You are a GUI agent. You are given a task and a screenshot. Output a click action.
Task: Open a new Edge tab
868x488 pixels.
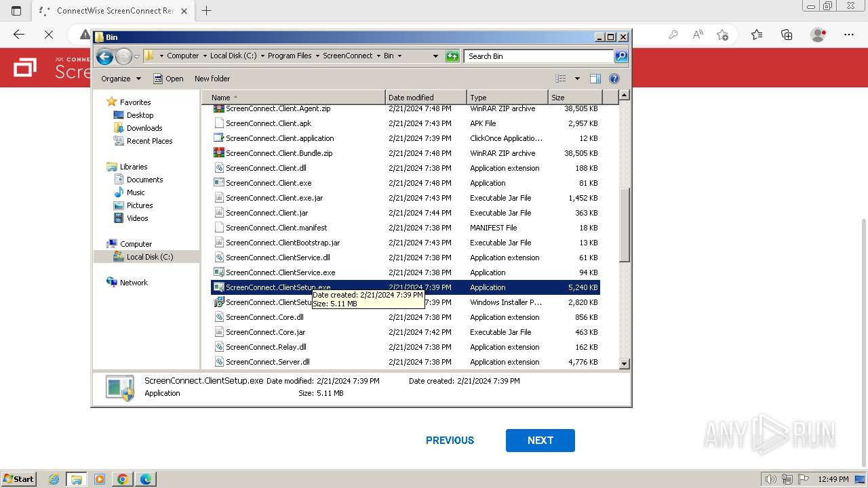pyautogui.click(x=207, y=11)
